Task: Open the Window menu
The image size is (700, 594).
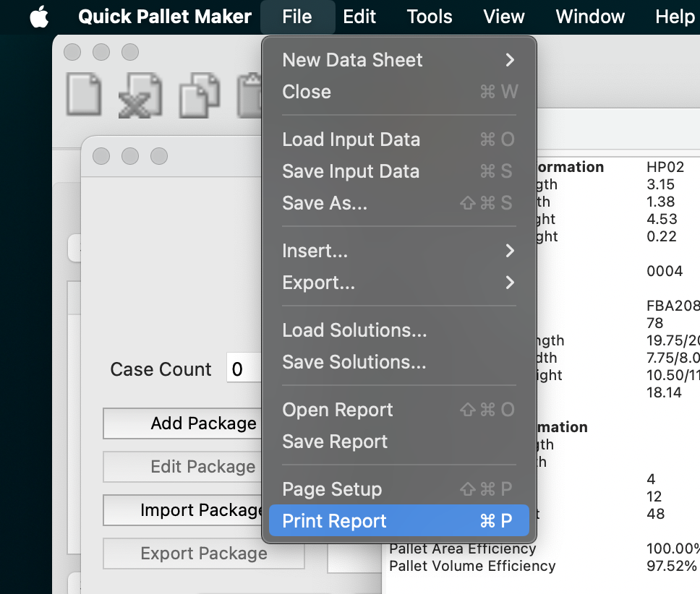Action: pyautogui.click(x=590, y=17)
